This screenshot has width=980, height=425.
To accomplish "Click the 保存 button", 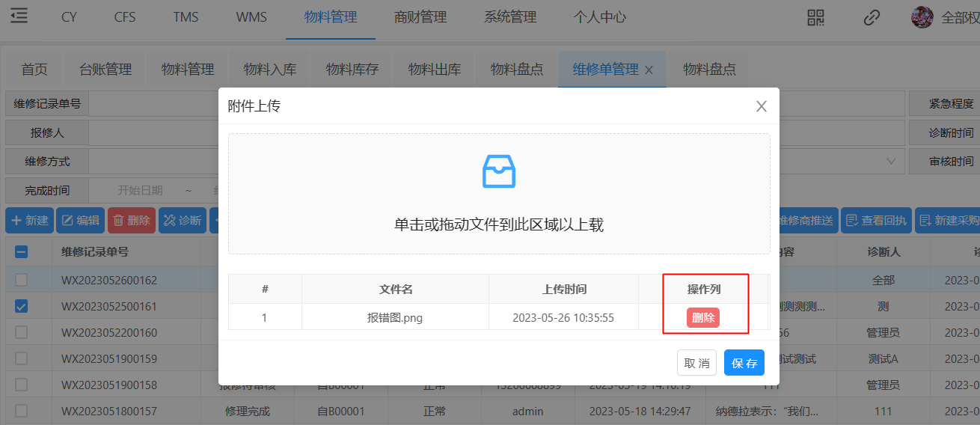I will (744, 363).
